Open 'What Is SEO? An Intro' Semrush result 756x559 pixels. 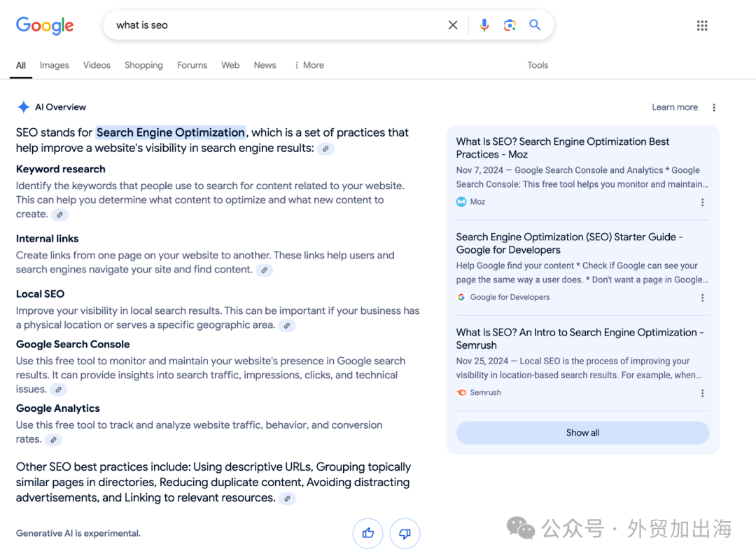tap(580, 339)
